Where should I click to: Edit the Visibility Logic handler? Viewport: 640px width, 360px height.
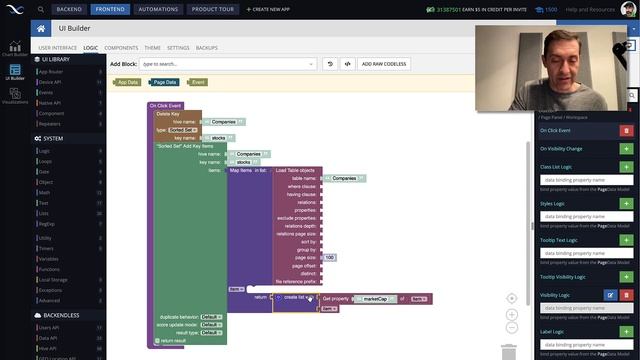610,295
